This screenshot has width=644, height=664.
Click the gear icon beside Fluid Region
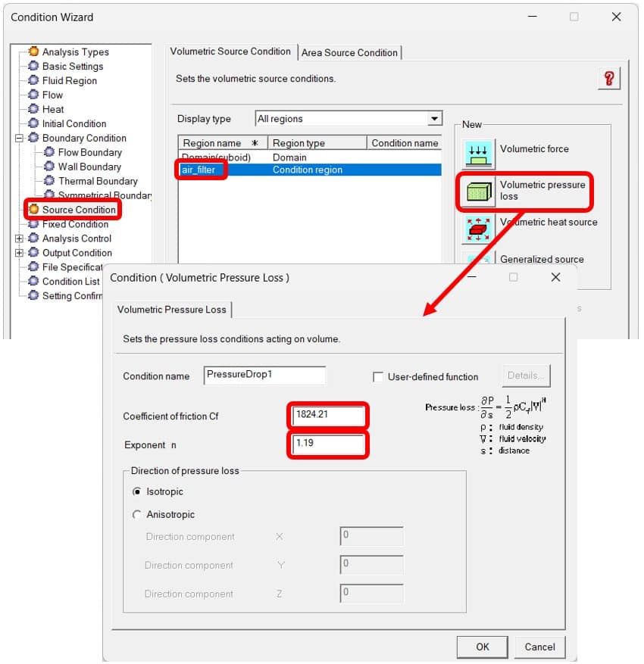[33, 80]
